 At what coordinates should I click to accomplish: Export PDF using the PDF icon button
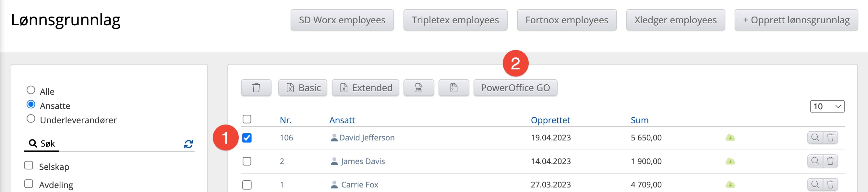point(418,88)
